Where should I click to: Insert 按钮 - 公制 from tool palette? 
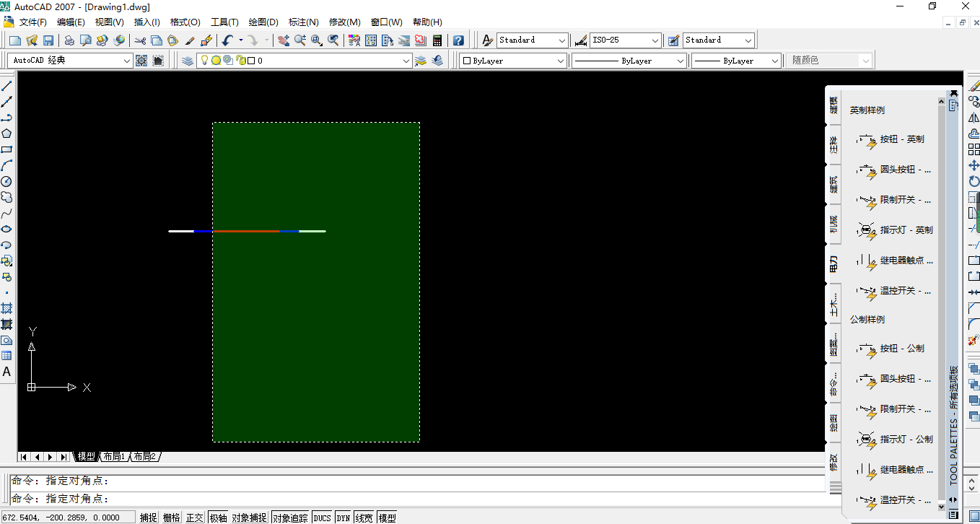(x=891, y=349)
